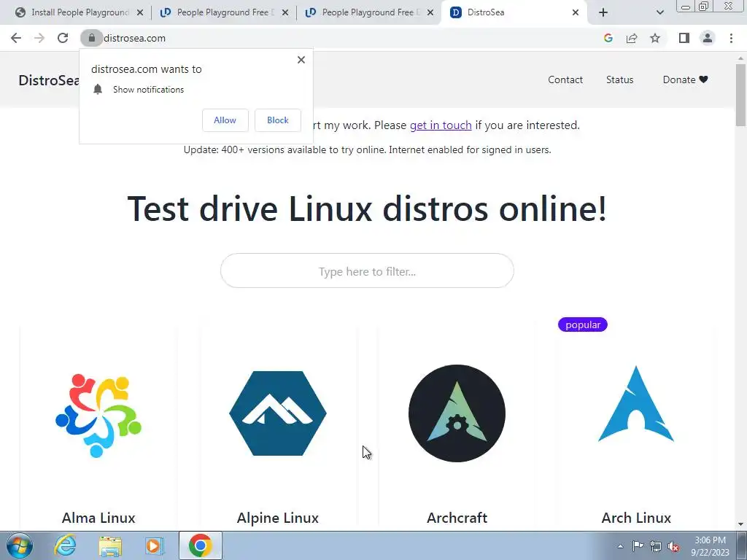Click the address bar URL distrosea.com
The width and height of the screenshot is (747, 560).
tap(134, 38)
